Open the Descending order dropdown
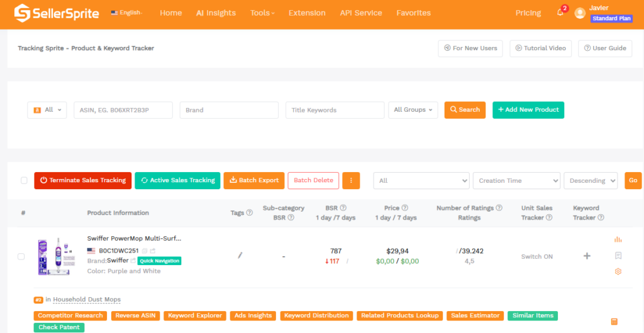644x333 pixels. pyautogui.click(x=591, y=180)
